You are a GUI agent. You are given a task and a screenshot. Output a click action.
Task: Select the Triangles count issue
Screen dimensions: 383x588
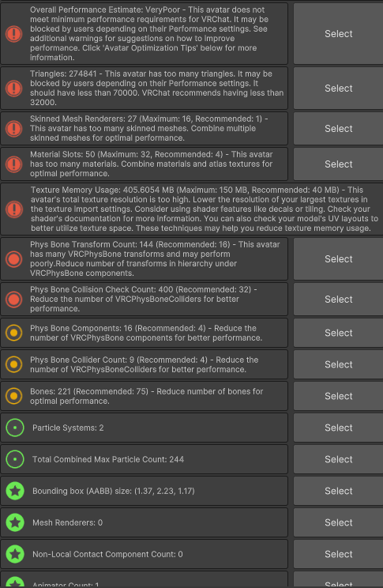pos(339,89)
